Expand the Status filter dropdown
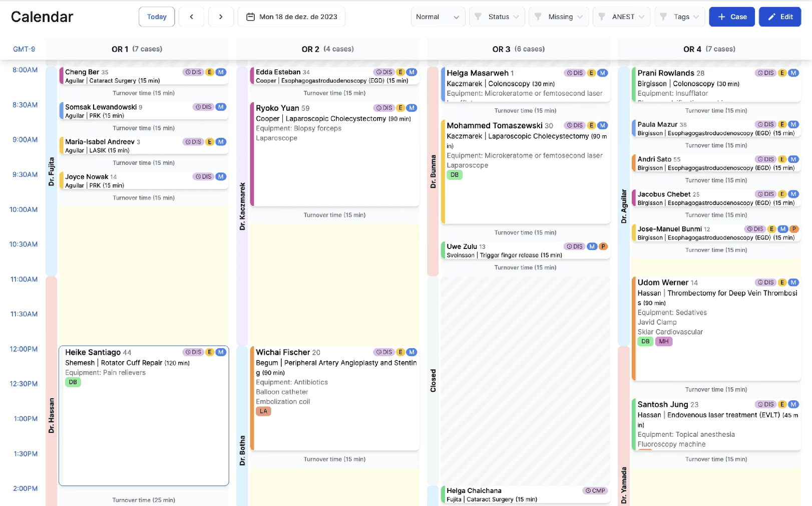 point(497,17)
